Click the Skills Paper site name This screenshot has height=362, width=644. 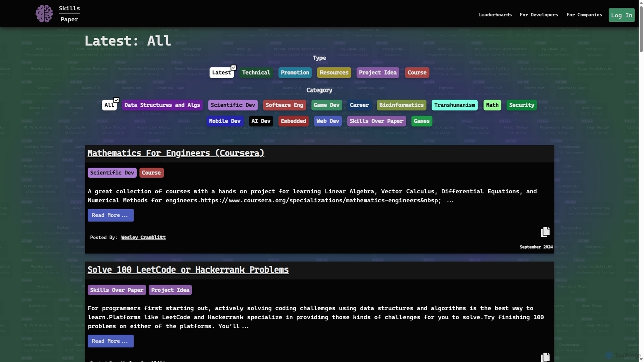pyautogui.click(x=69, y=14)
